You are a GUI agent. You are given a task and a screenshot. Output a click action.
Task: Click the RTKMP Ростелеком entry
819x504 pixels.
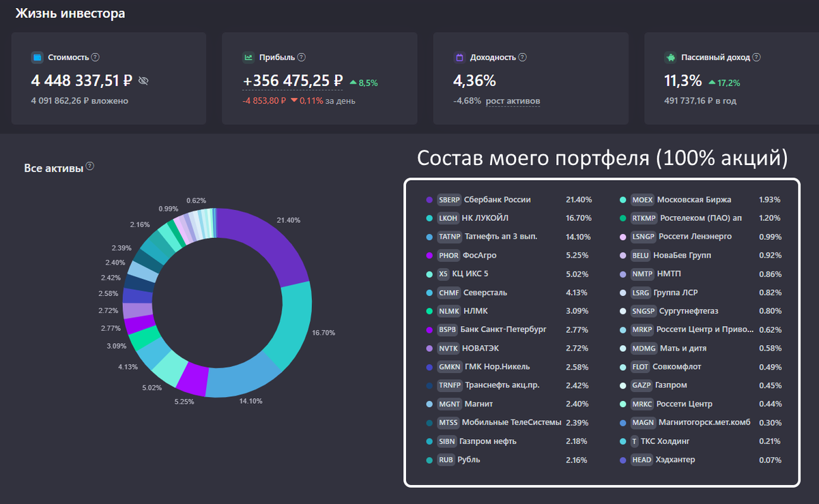coord(701,218)
